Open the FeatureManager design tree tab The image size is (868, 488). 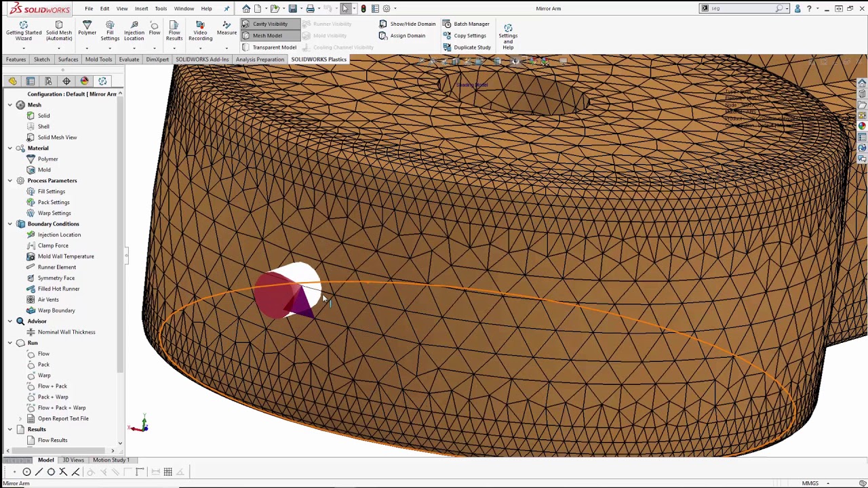12,81
